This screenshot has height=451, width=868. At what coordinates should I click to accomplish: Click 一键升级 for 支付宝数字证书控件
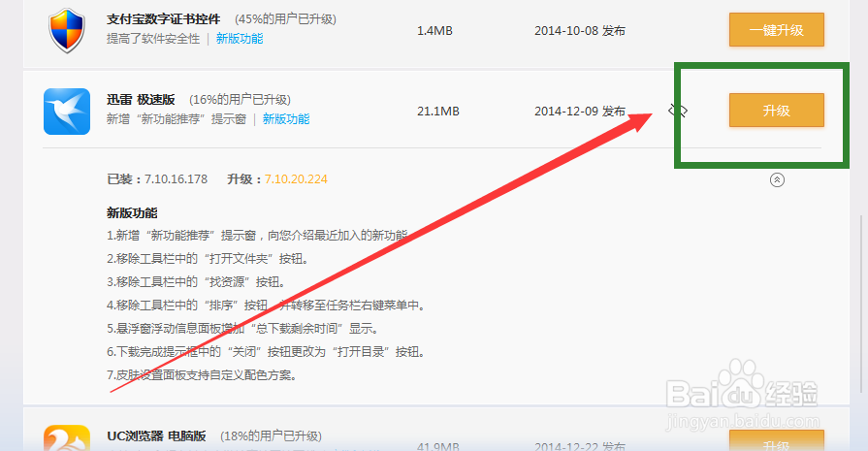click(776, 30)
